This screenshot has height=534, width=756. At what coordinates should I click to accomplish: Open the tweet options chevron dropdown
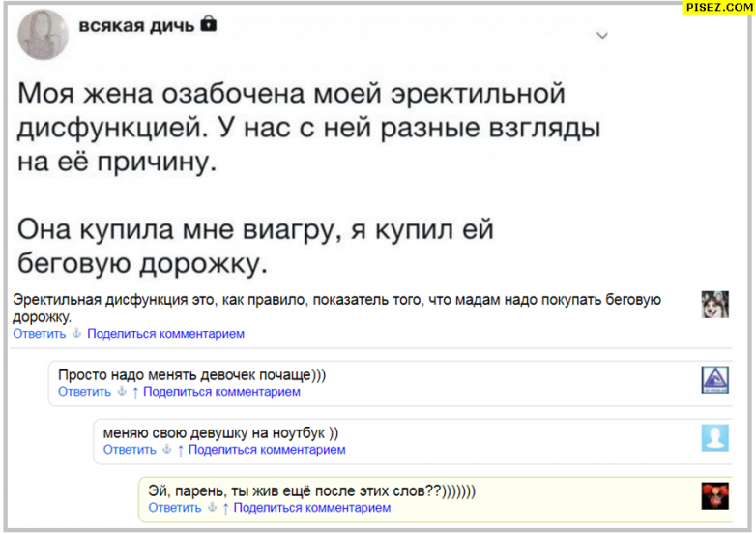click(602, 36)
